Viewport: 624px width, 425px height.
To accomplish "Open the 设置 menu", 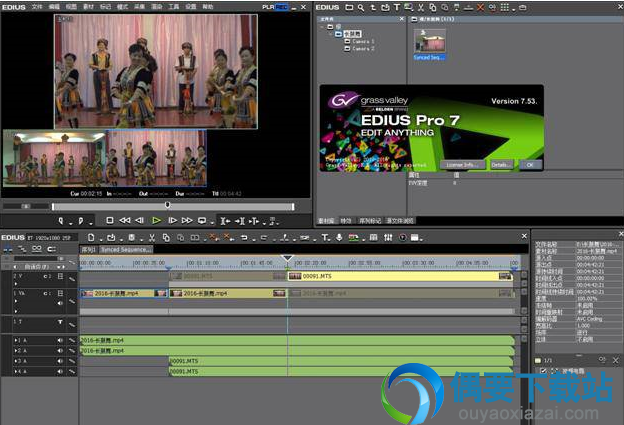I will pyautogui.click(x=191, y=7).
